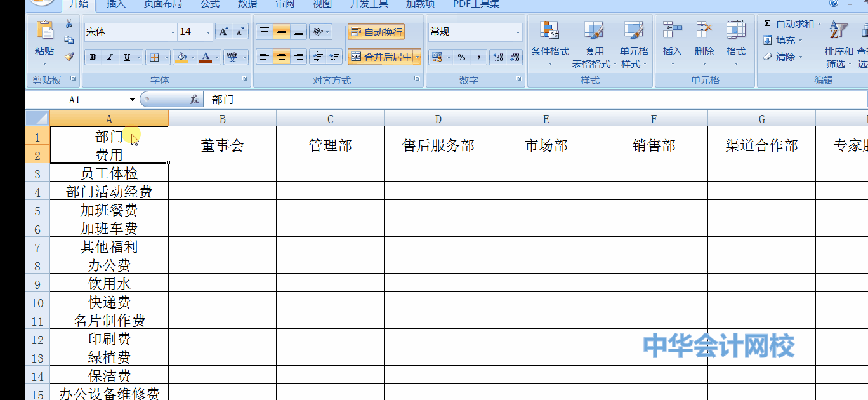The height and width of the screenshot is (400, 868).
Task: Apply the yellow fill color bucket
Action: [181, 57]
